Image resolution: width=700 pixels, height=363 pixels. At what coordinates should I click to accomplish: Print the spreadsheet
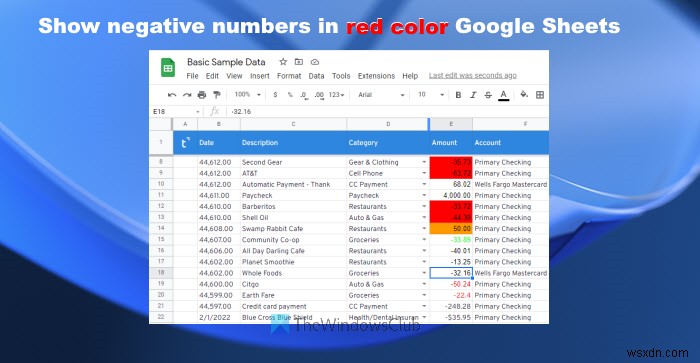coord(202,95)
